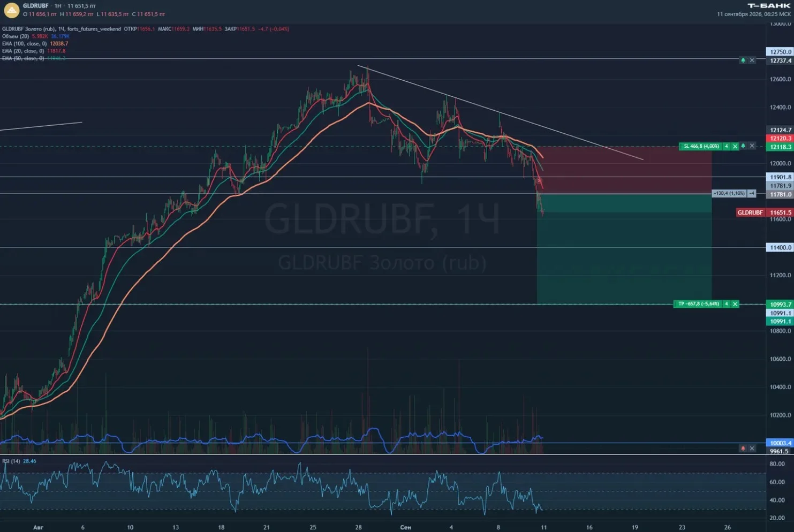Click the 11651.5 current price label
This screenshot has height=532, width=794.
click(x=780, y=212)
